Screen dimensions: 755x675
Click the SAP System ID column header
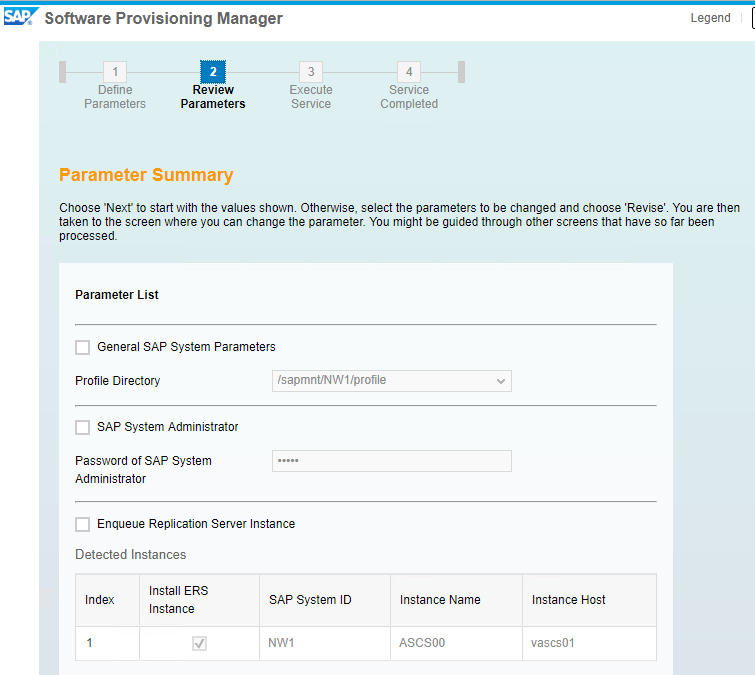pyautogui.click(x=325, y=600)
